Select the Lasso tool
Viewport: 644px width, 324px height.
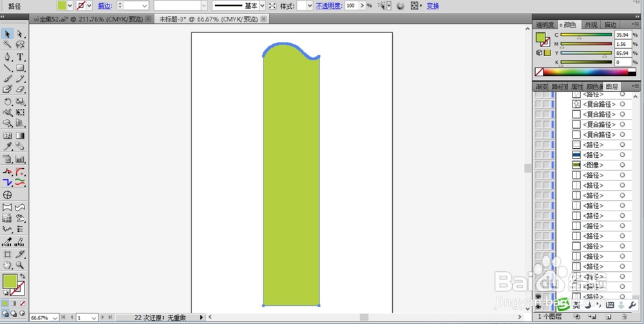coord(20,44)
